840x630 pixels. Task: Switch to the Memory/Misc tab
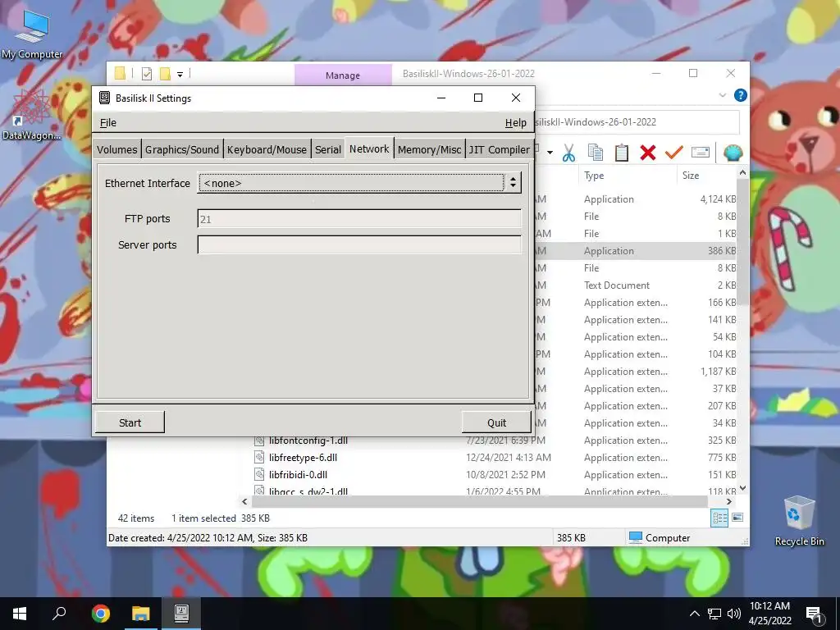click(x=429, y=149)
